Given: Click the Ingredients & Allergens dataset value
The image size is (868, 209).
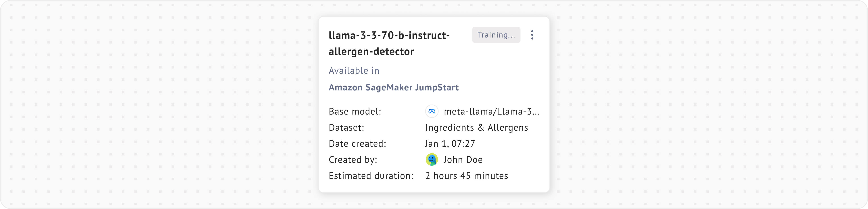Looking at the screenshot, I should (x=476, y=128).
